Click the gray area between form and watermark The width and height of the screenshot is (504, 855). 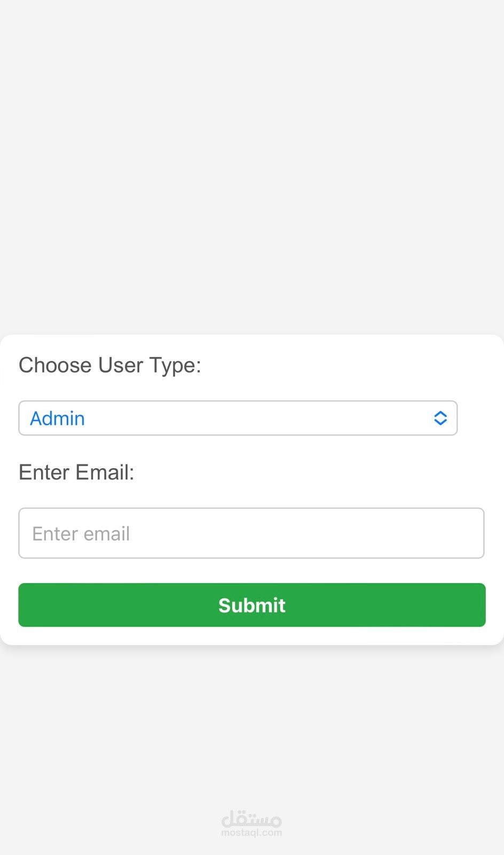(x=252, y=727)
